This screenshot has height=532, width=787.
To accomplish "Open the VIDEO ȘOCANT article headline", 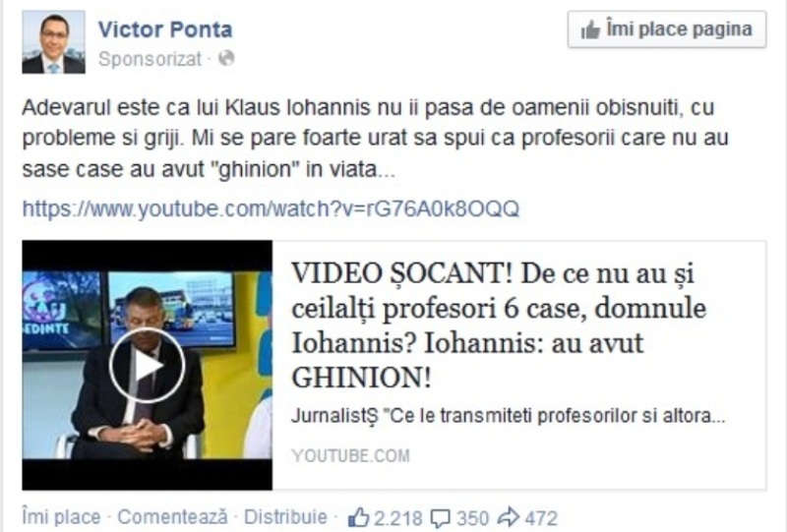I will click(x=499, y=325).
